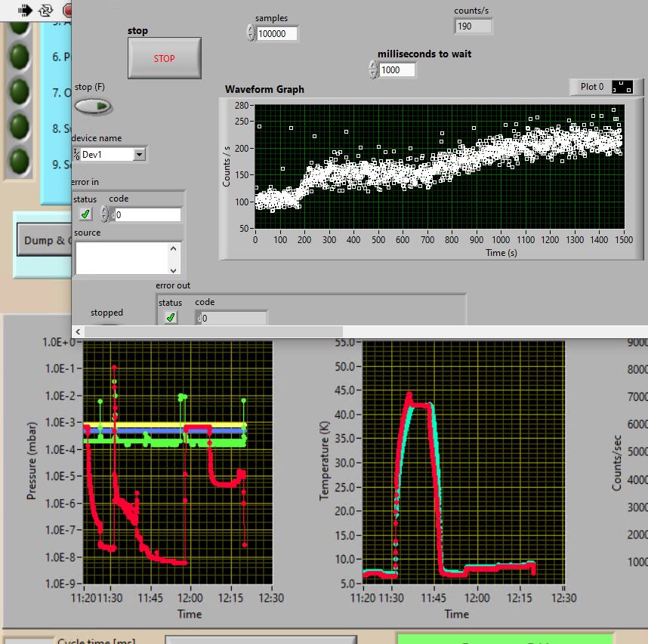This screenshot has width=648, height=644.
Task: Click the Run arrow toolbar icon
Action: point(25,10)
